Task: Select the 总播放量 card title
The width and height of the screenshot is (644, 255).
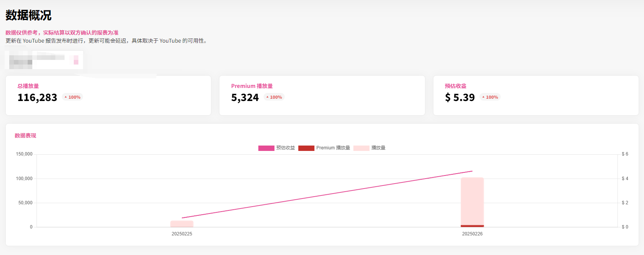Action: click(28, 86)
